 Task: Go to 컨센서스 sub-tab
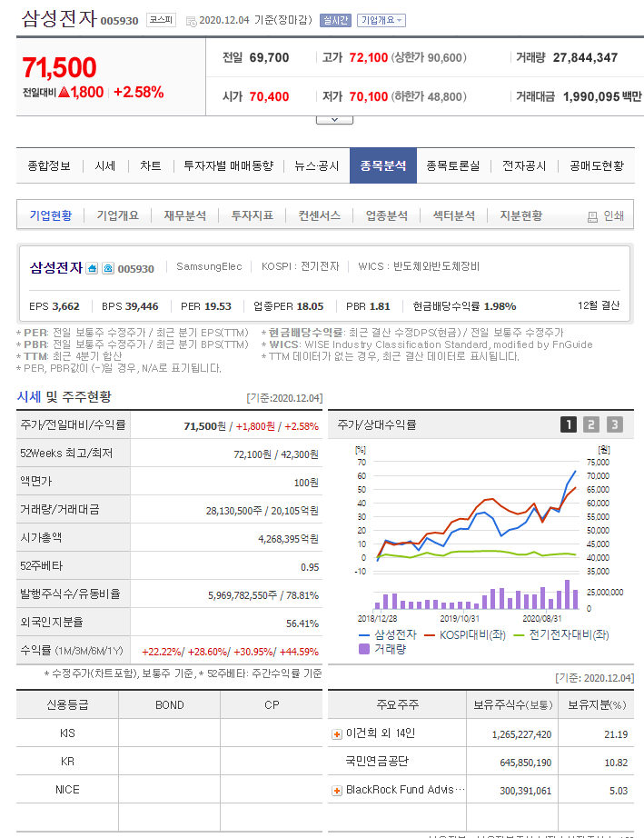click(x=320, y=215)
